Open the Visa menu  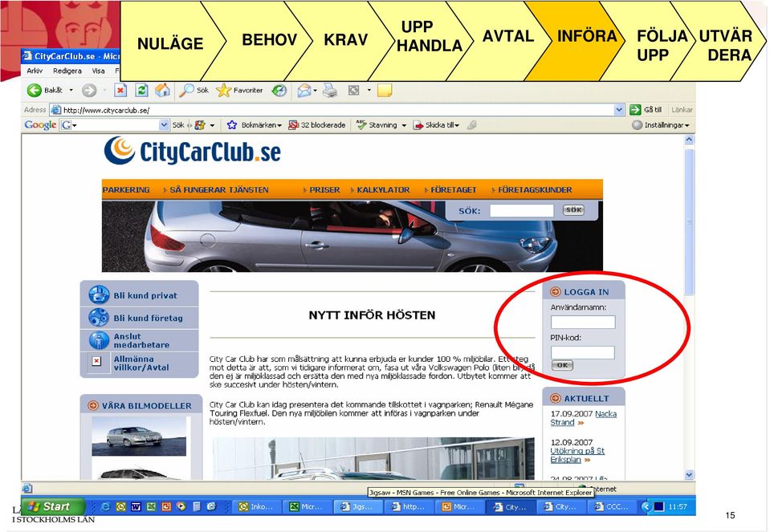click(x=98, y=71)
